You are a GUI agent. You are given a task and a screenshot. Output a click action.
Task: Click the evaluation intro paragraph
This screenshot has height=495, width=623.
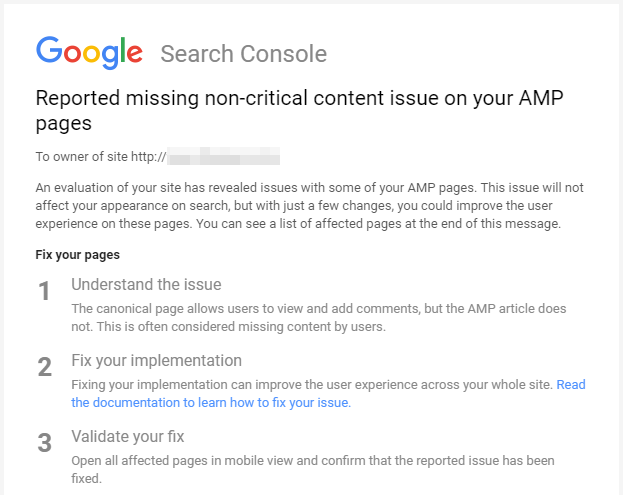(310, 205)
